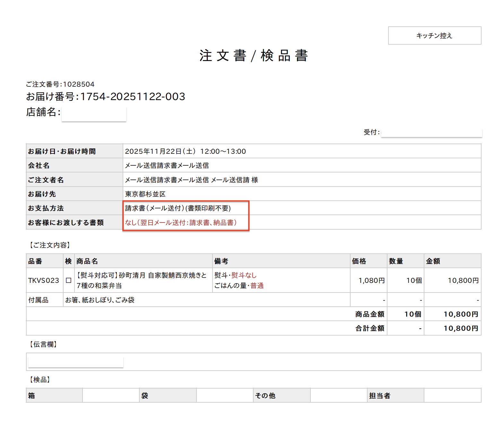Select delivery number 1754-20251122-003
Image resolution: width=504 pixels, height=447 pixels.
133,96
